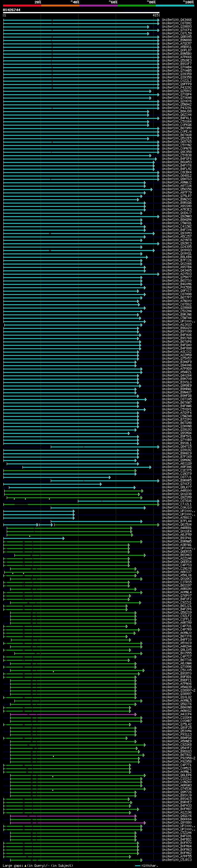Click the purple 40–60% identity legend segment
The width and height of the screenshot is (197, 868).
99,6
